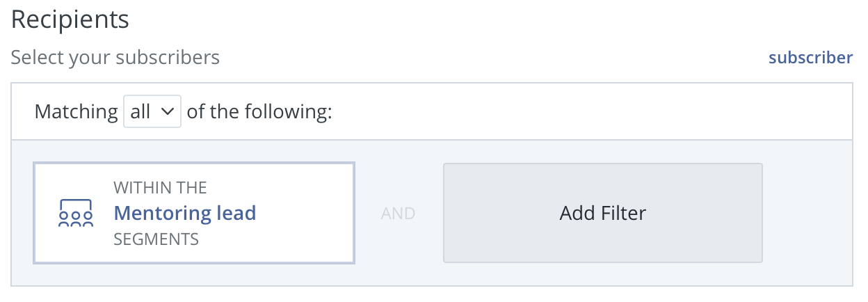Viewport: 868px width, 302px height.
Task: Click the word "subscribers" in the subtitle
Action: pos(168,57)
